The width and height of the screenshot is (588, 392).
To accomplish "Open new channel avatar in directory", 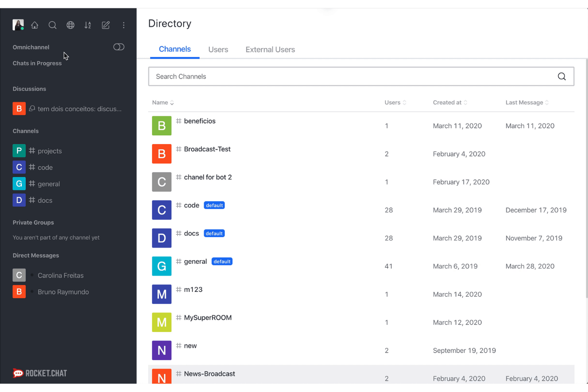I will click(x=162, y=350).
